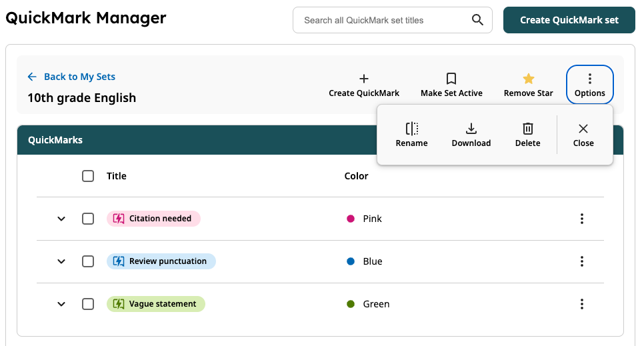Screen dimensions: 644x346
Task: Click the Search all QuickMark set titles field
Action: tap(392, 20)
